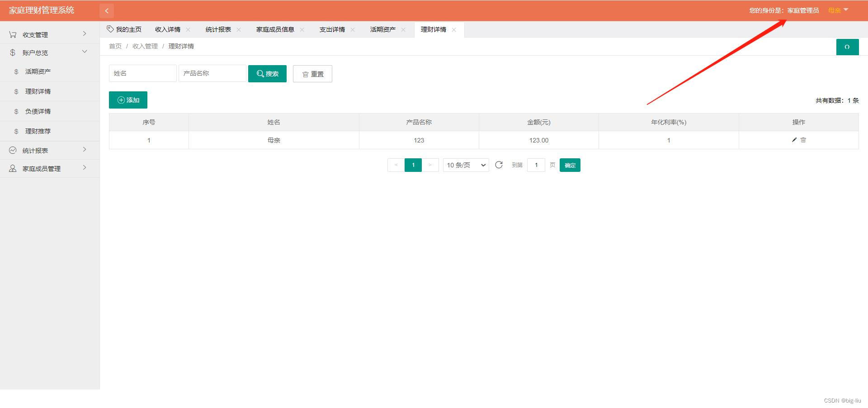Click the 搜索 button

267,74
